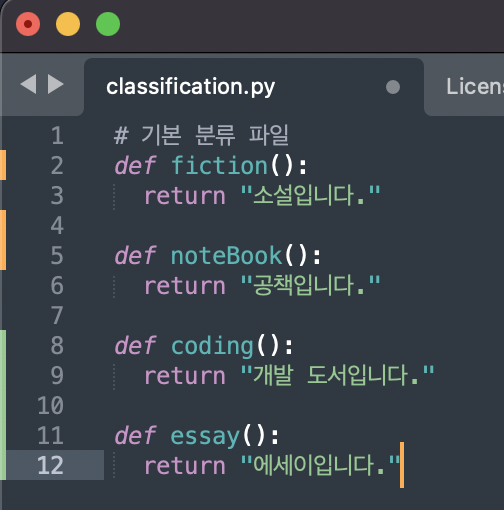504x510 pixels.
Task: Click the green fullscreen window button
Action: 108,24
